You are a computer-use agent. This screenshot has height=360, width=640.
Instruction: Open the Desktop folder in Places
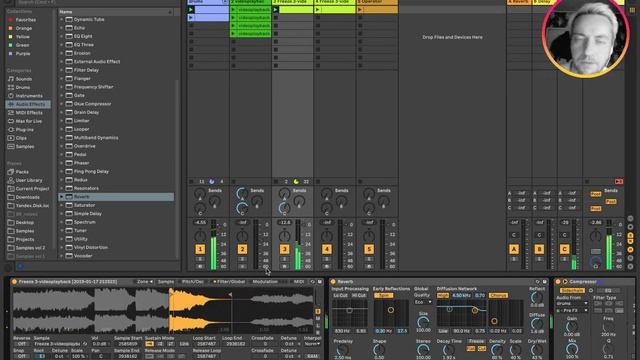click(24, 223)
